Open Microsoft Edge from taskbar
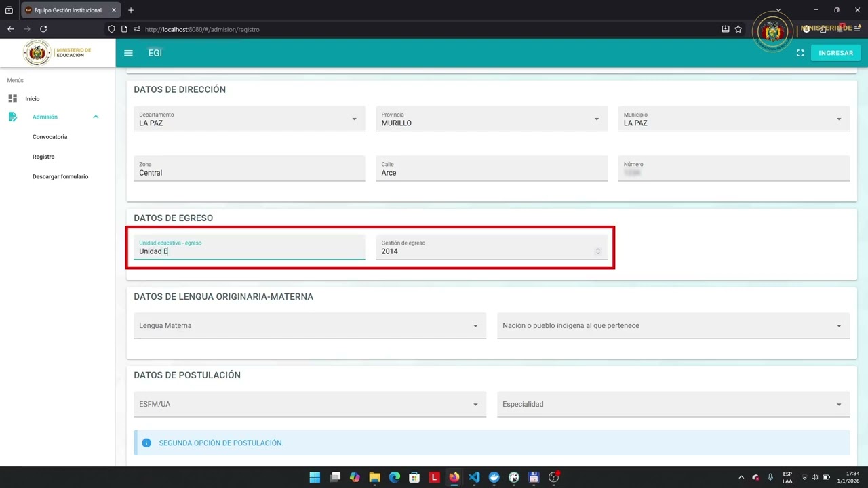Viewport: 868px width, 488px height. pos(395,477)
